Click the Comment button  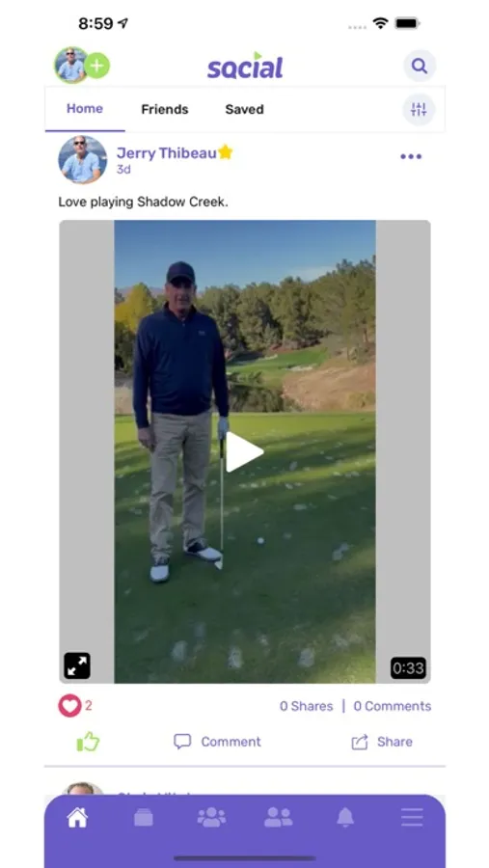(217, 742)
